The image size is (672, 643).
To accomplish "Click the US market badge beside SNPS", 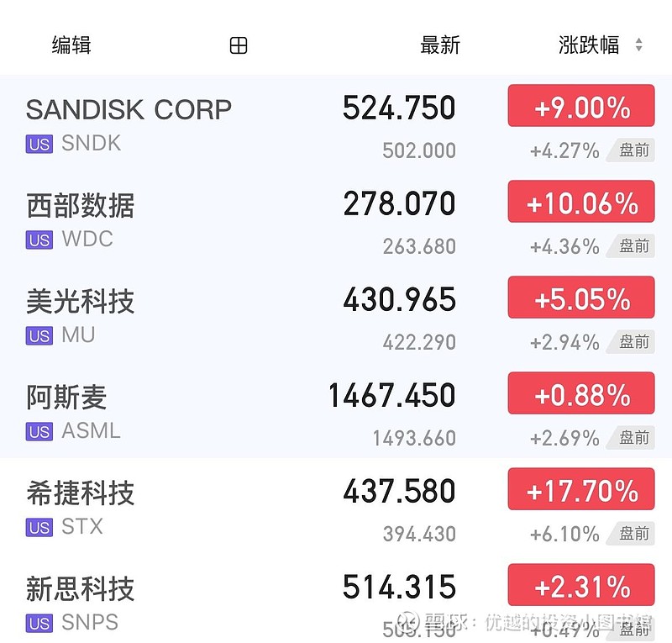I will 39,623.
